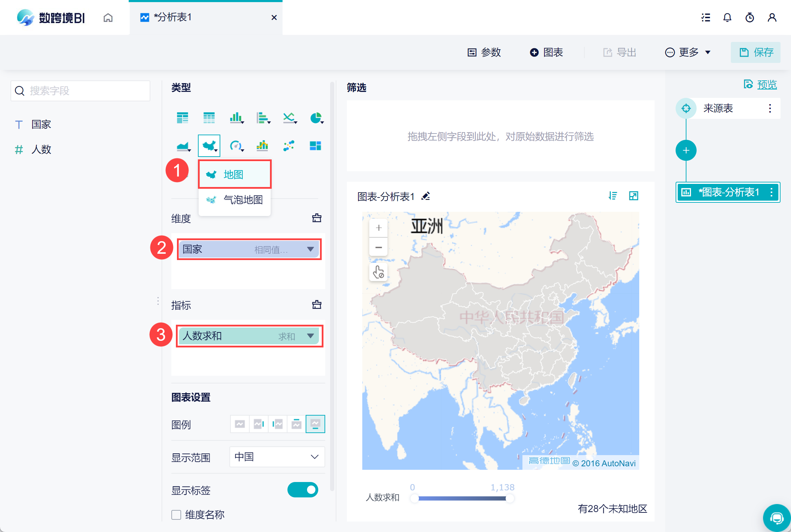Image resolution: width=791 pixels, height=532 pixels.
Task: Expand the 国家 dimension field dropdown
Action: click(x=310, y=249)
